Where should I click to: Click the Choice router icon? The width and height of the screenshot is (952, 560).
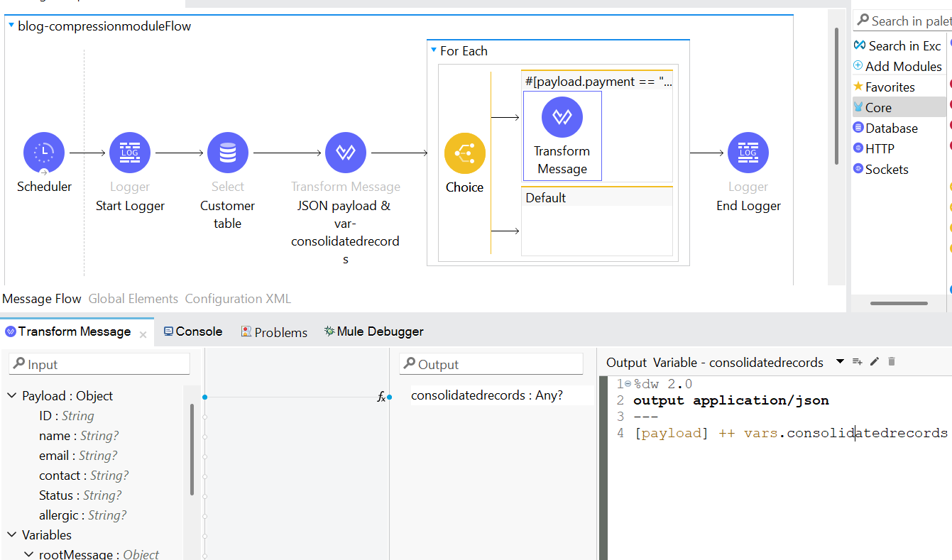pos(465,153)
